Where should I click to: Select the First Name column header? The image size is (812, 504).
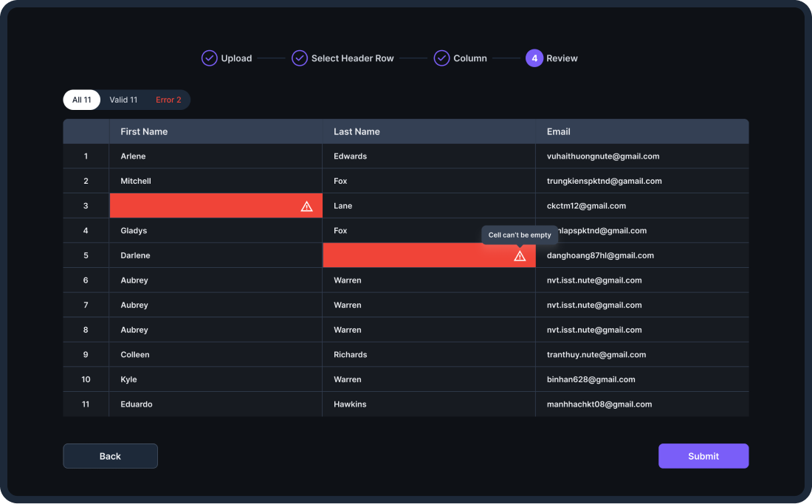pos(143,131)
